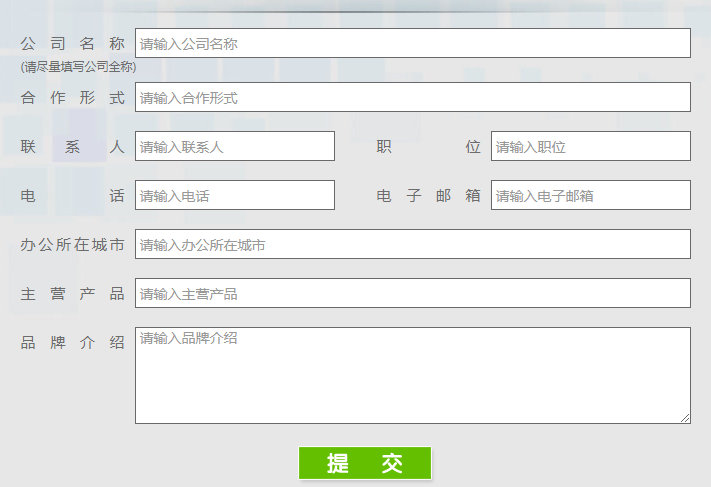Click the 公司名称 input field
Screen dimensions: 711x487
point(412,43)
